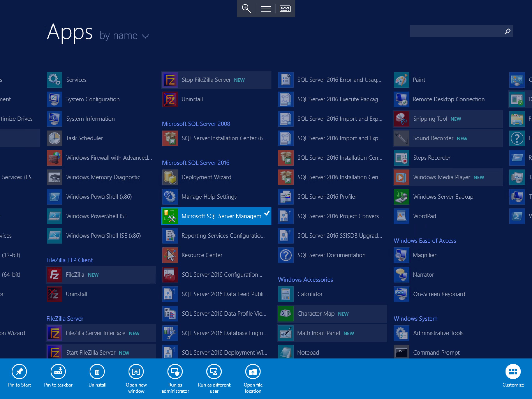Launch Calculator icon
532x399 pixels.
(x=286, y=294)
